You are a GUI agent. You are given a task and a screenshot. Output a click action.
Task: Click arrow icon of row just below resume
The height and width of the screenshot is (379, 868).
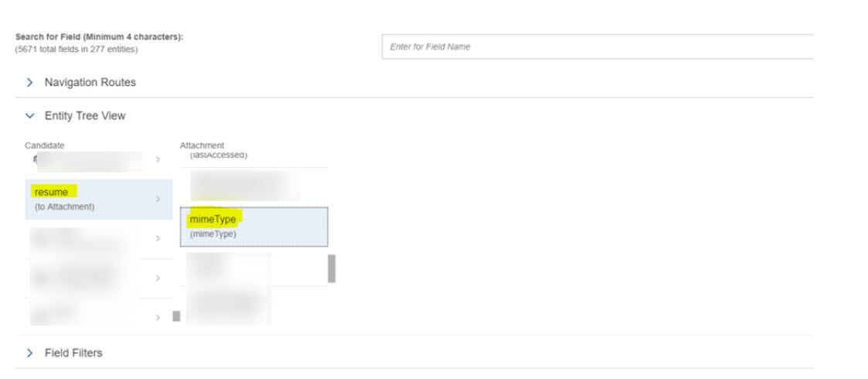coord(158,239)
